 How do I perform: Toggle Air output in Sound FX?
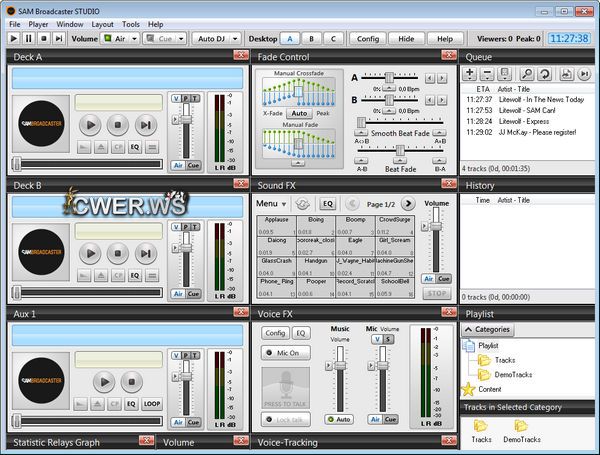click(429, 279)
